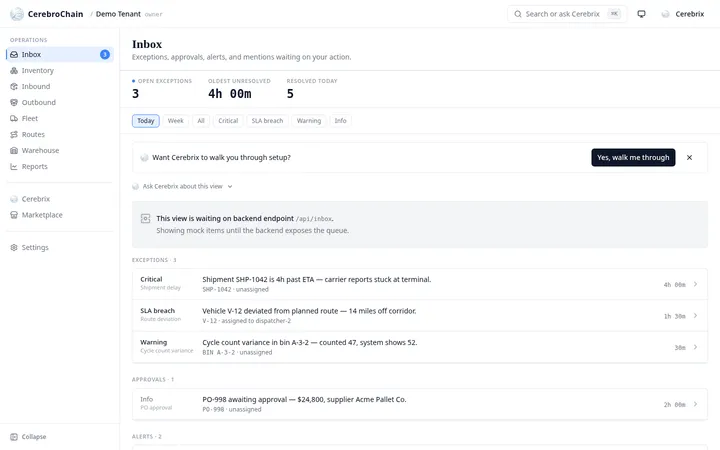Viewport: 720px width, 450px height.
Task: Expand Ask Cerebrix about this view
Action: tap(182, 186)
